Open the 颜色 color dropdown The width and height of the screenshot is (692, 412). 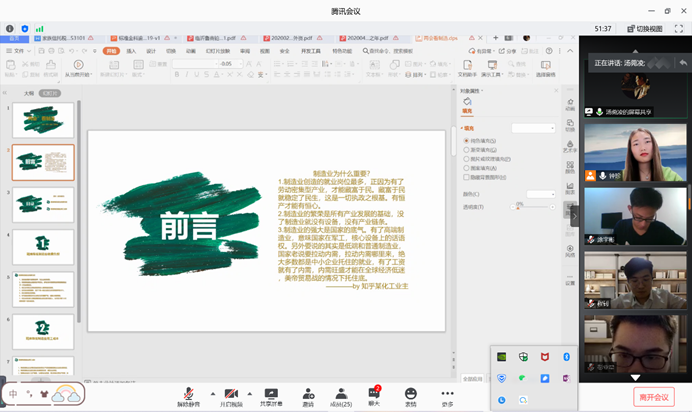540,194
